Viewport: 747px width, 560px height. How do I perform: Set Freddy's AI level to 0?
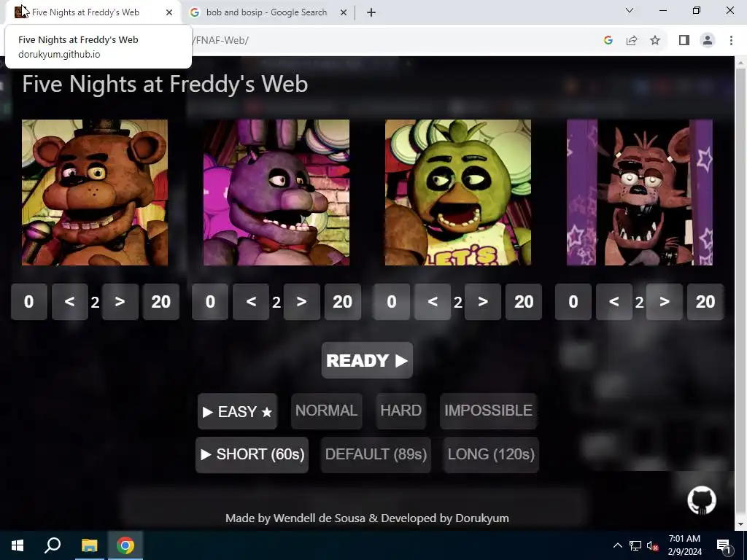pos(29,301)
